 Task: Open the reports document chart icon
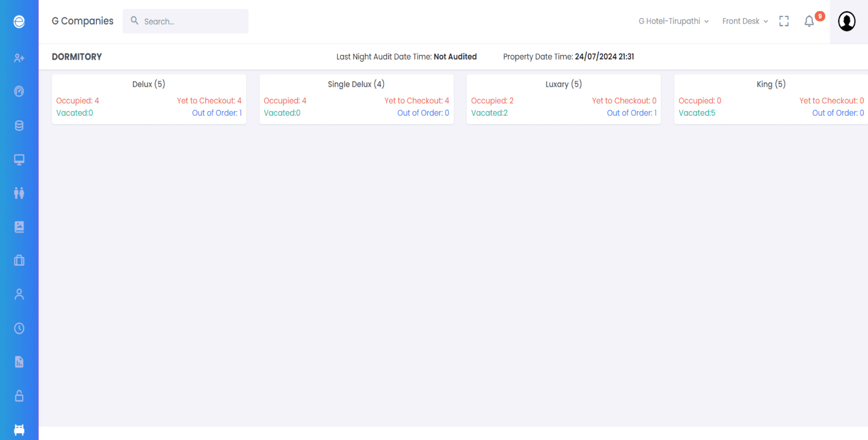(19, 362)
